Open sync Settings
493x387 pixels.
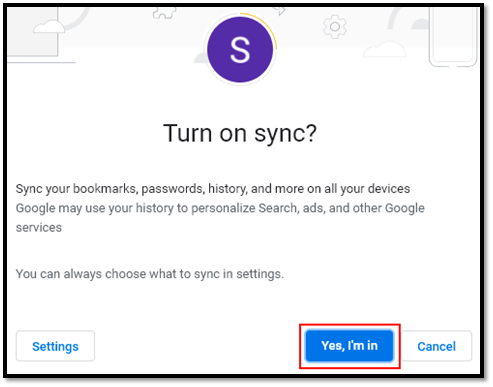tap(55, 346)
